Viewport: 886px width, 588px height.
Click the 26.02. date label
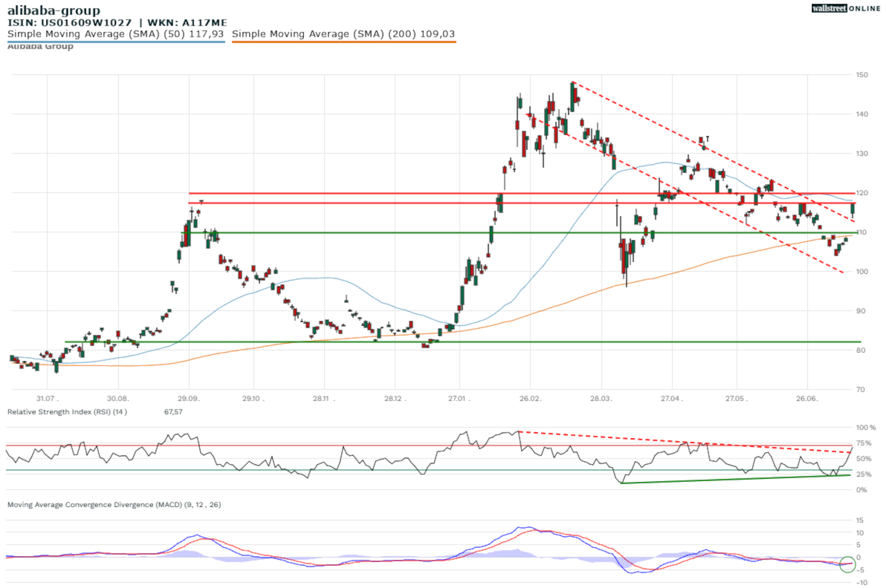[x=530, y=399]
